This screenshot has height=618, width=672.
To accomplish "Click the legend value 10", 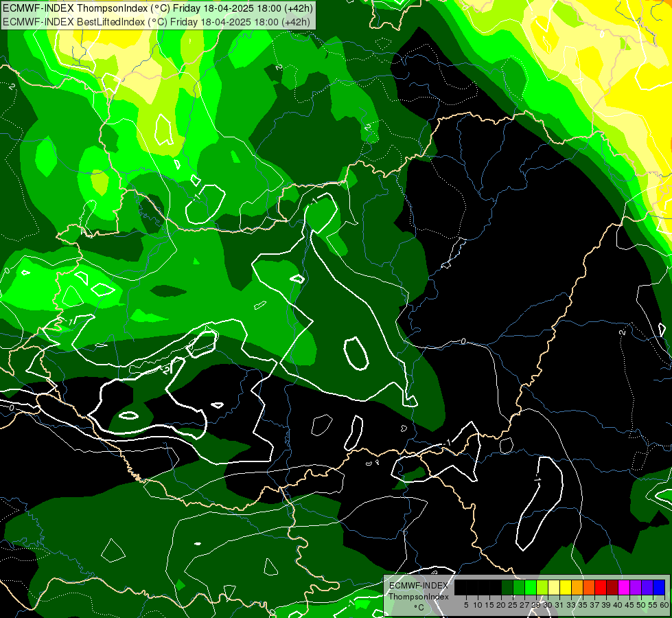I will click(478, 605).
